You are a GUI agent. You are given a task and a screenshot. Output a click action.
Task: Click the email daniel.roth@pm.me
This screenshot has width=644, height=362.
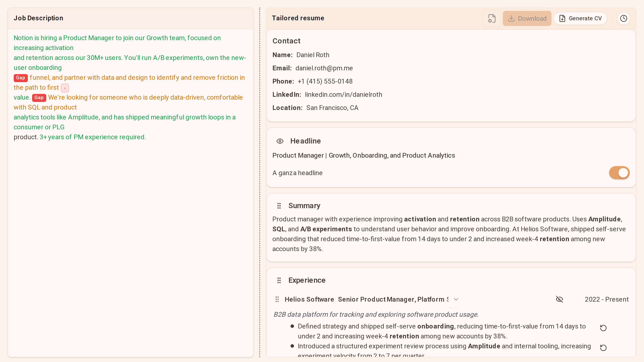tap(324, 68)
